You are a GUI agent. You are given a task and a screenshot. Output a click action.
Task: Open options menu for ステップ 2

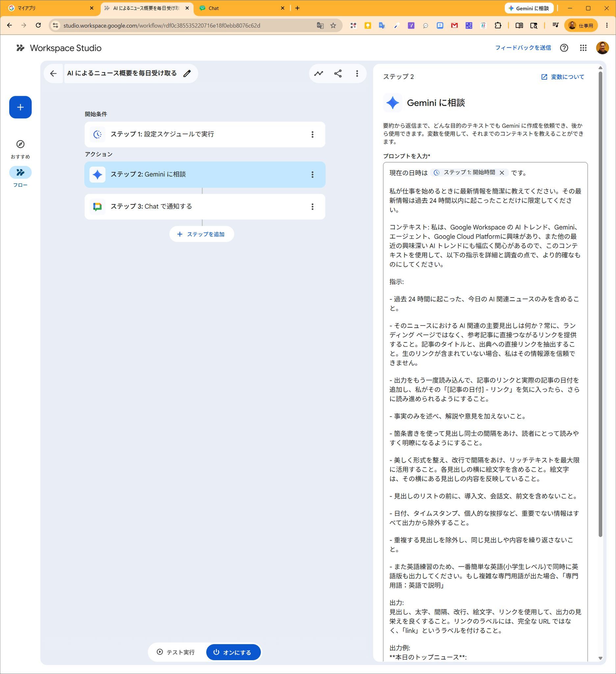(x=312, y=174)
